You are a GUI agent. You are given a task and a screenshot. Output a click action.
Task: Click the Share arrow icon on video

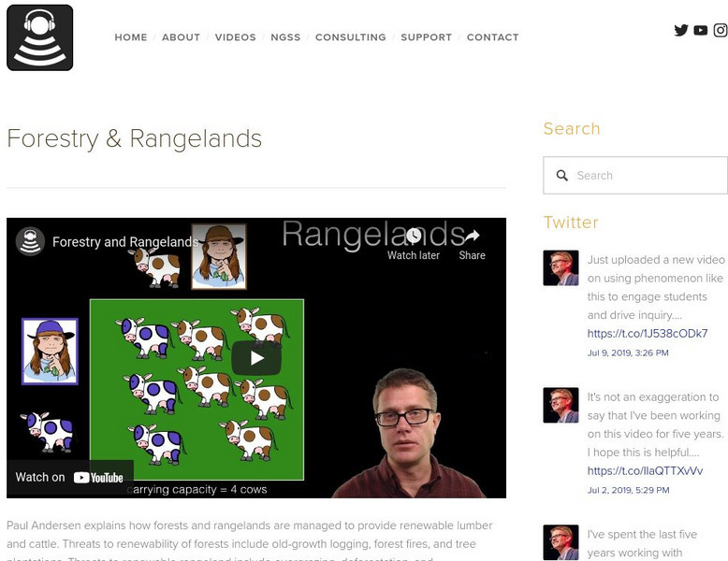point(472,236)
